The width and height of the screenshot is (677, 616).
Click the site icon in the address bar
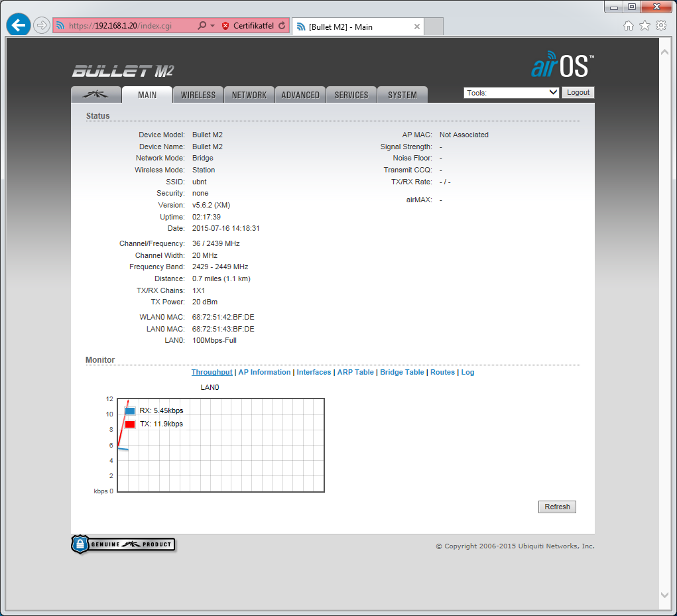(x=60, y=25)
